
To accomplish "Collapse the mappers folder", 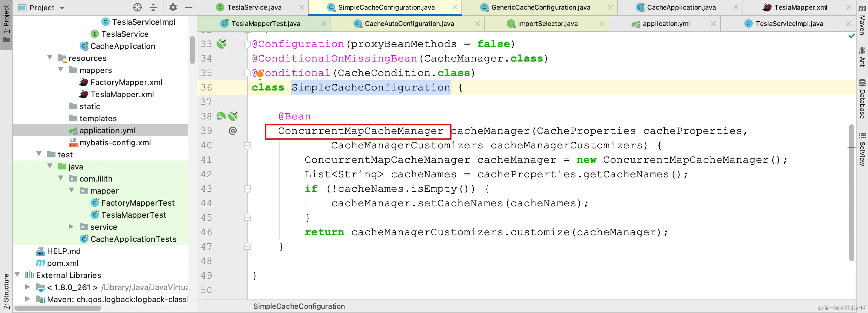I will tap(61, 70).
